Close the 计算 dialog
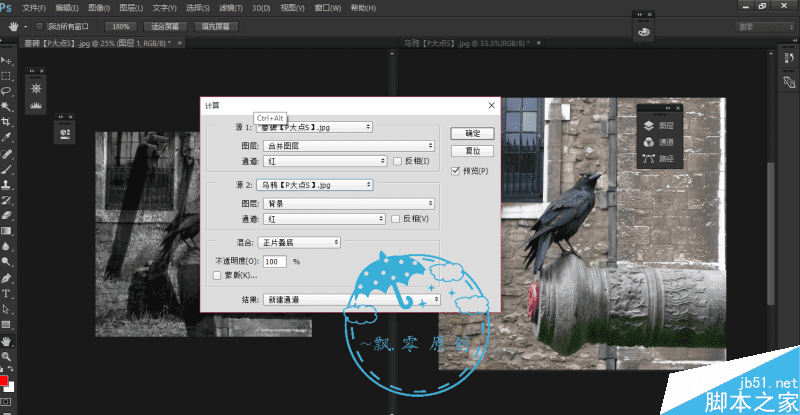The width and height of the screenshot is (800, 415). pos(491,105)
